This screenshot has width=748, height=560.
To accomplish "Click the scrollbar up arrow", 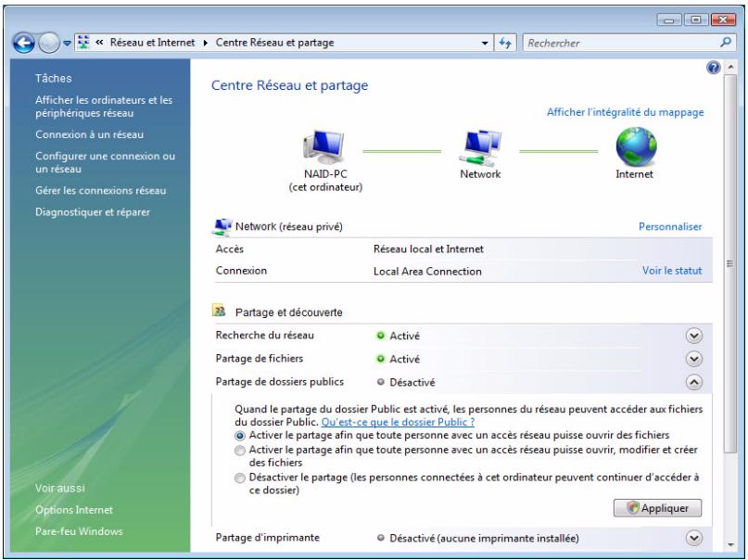I will point(729,68).
